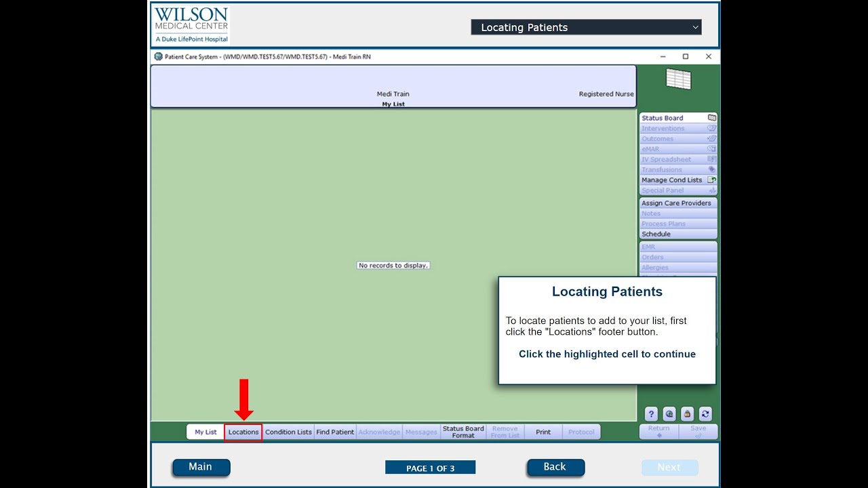Viewport: 868px width, 488px height.
Task: Click the Patient Care System title bar icon
Action: click(x=159, y=57)
